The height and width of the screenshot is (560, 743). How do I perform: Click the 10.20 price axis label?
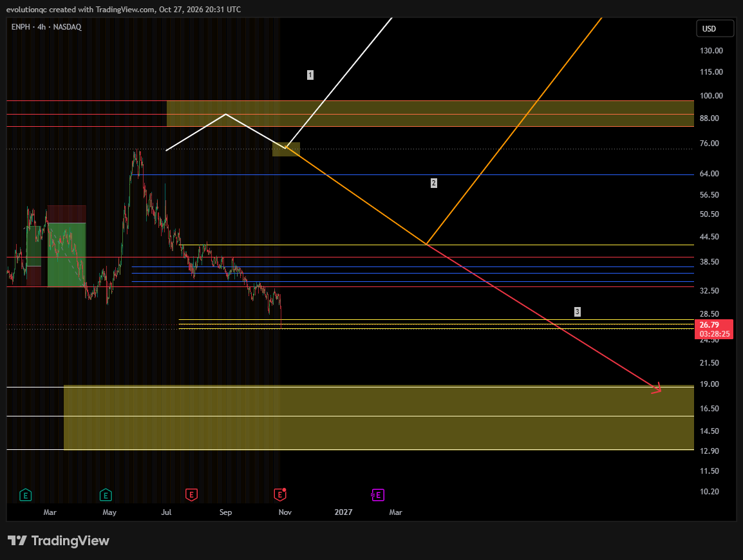[x=710, y=492]
